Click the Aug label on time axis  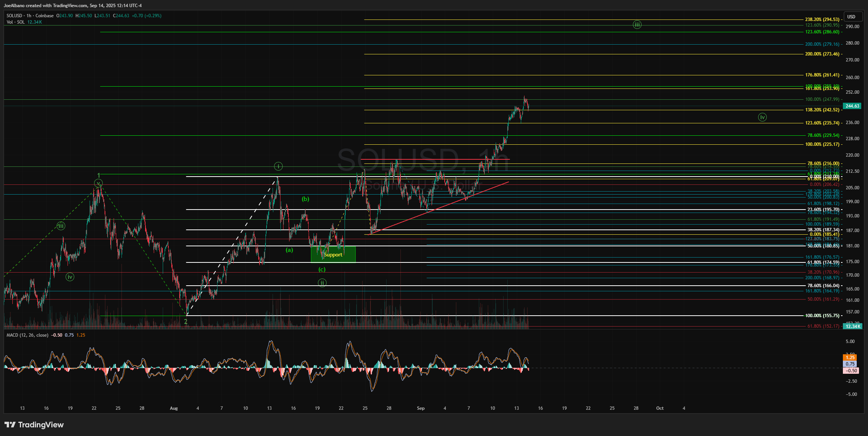(174, 408)
